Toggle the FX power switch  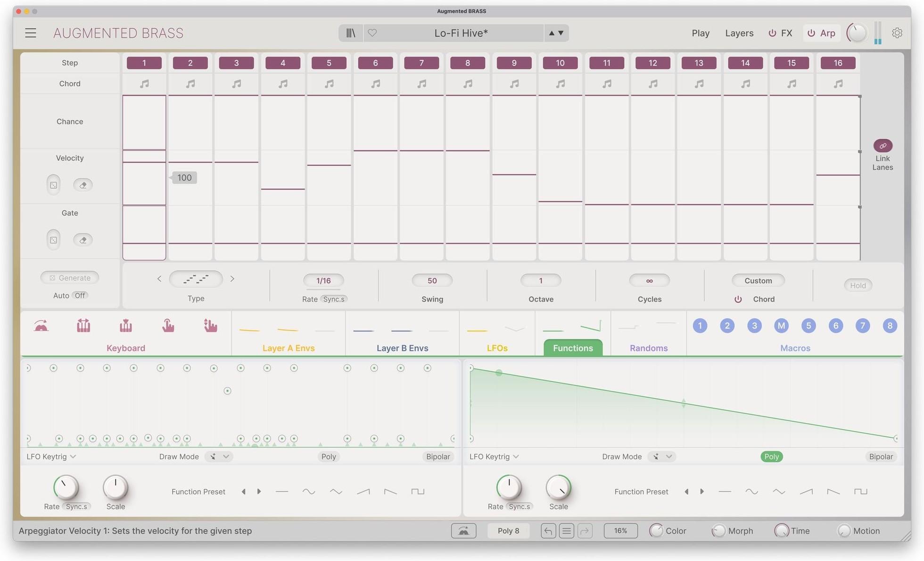click(x=772, y=33)
